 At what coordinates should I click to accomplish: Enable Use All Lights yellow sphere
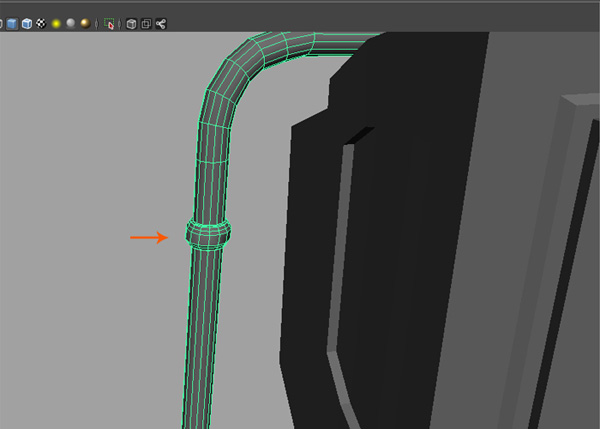(56, 22)
